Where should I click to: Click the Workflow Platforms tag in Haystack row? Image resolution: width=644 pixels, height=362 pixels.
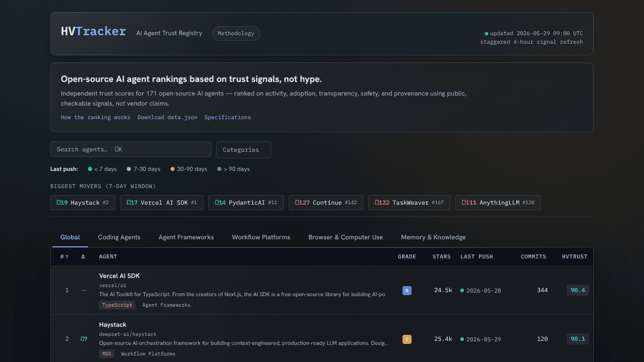[148, 353]
